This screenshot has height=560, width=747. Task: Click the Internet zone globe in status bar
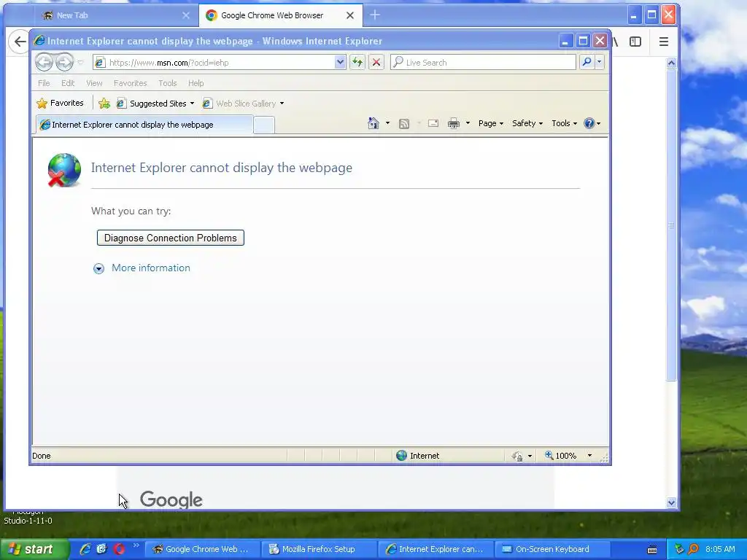click(x=402, y=456)
